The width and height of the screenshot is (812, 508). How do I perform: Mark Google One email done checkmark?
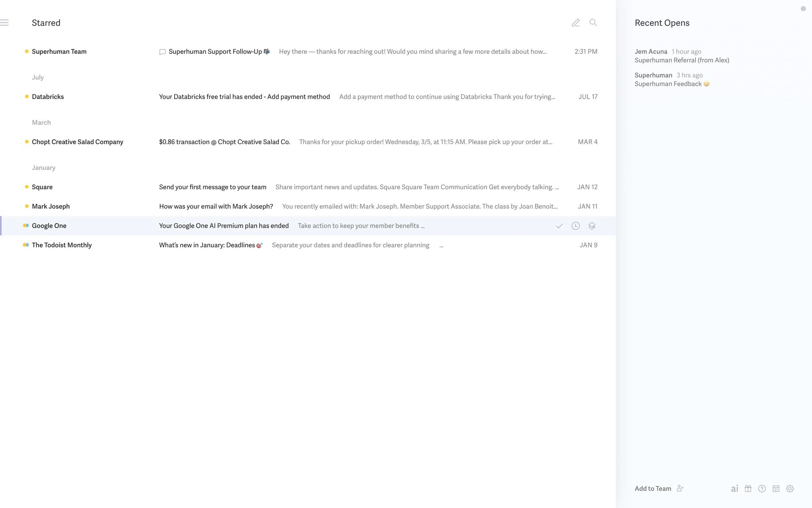tap(559, 226)
